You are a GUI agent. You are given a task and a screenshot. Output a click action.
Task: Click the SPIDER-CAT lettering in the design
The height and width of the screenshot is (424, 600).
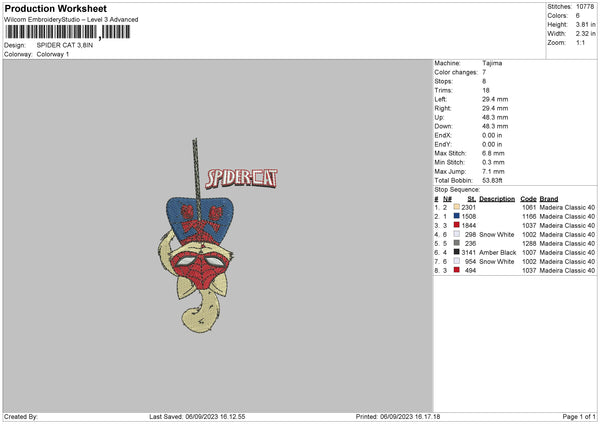[241, 179]
